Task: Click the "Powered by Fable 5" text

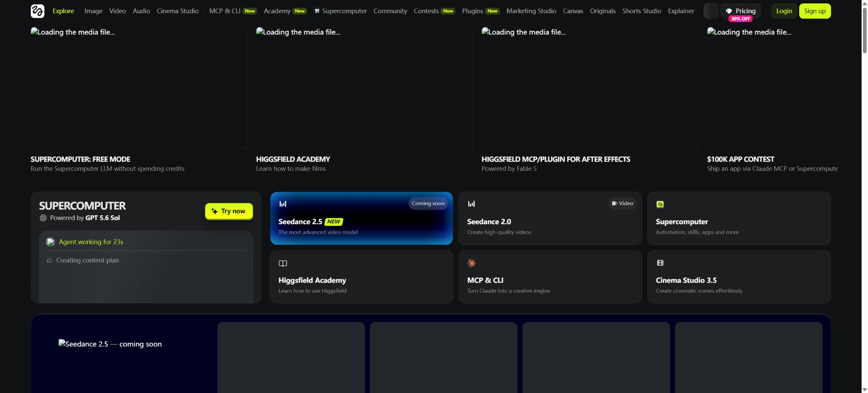Action: (x=509, y=169)
